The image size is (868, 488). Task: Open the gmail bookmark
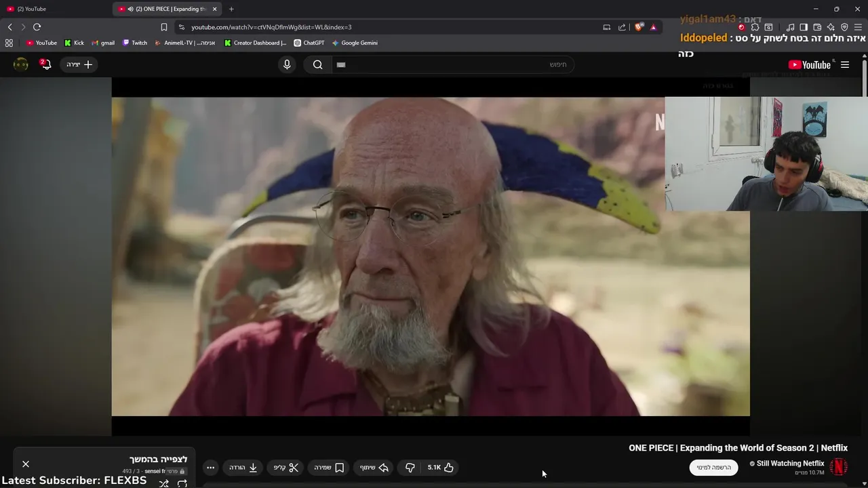[x=103, y=43]
